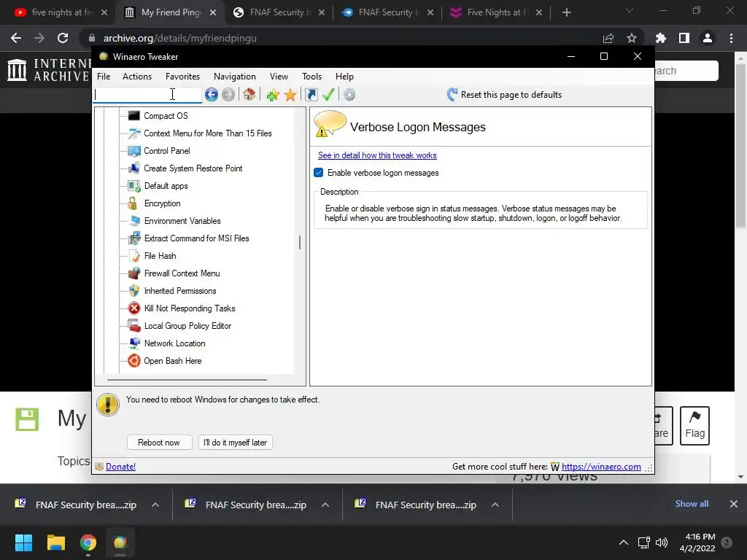This screenshot has width=747, height=560.
Task: Open File Explorer from the taskbar
Action: pos(55,542)
